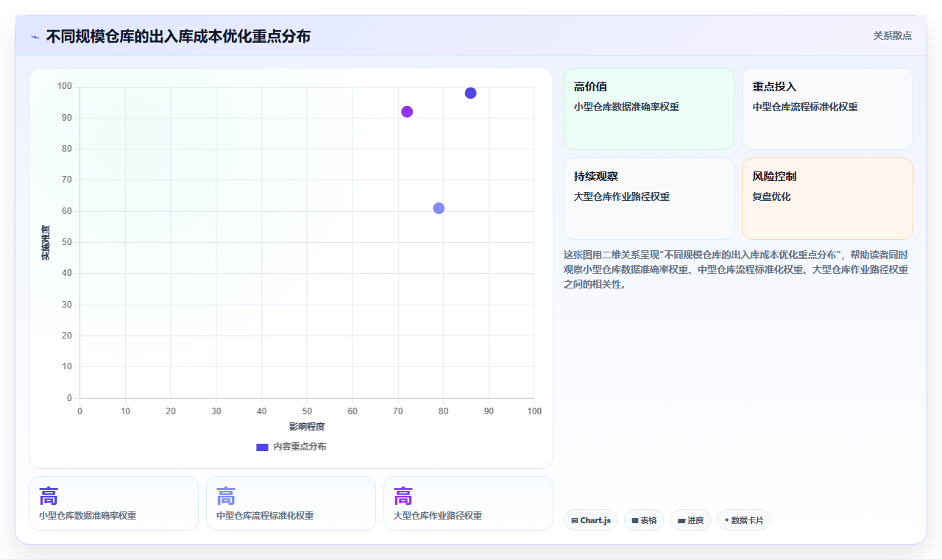
Task: Click the 关系散点 label in header
Action: click(892, 35)
